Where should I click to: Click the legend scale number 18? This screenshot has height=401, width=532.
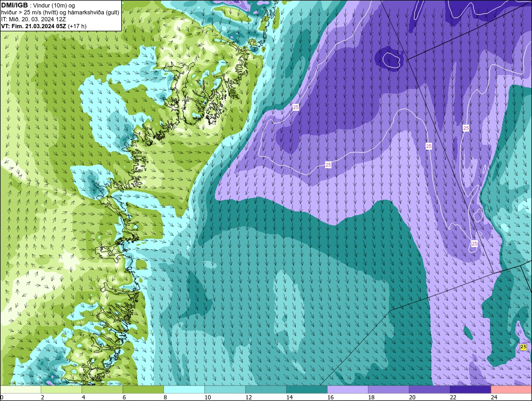tap(371, 397)
